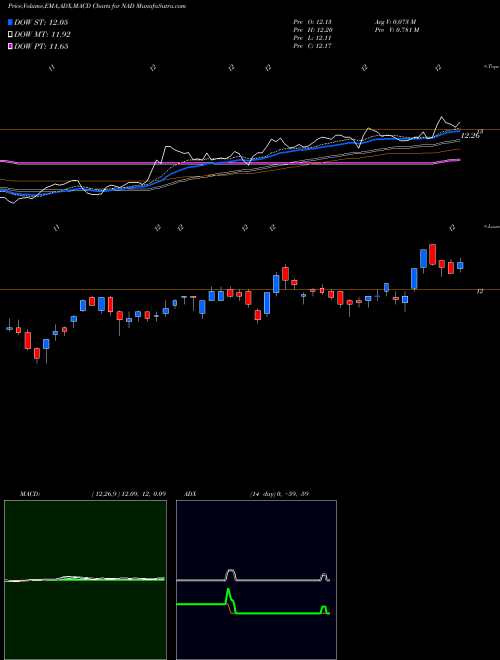Click the MACD values '(12,26,9) 12.09, 12, 0.09'
The height and width of the screenshot is (660, 500).
click(x=128, y=494)
